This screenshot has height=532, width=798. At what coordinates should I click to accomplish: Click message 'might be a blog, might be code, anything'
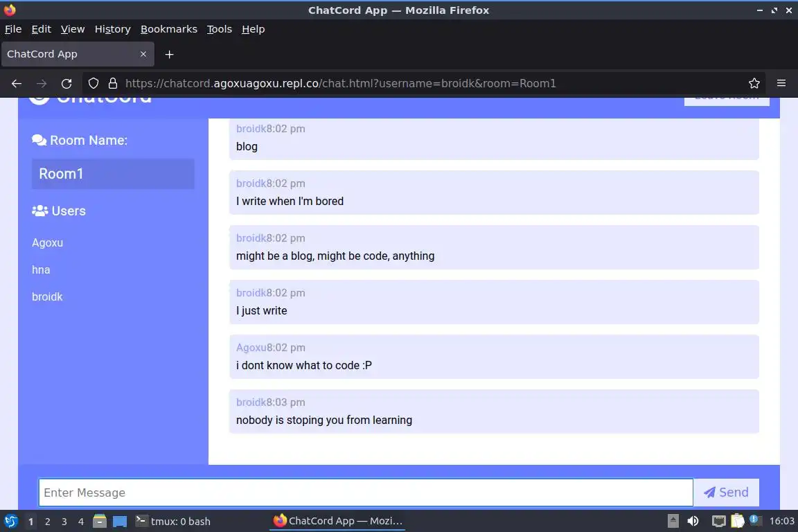pyautogui.click(x=335, y=256)
